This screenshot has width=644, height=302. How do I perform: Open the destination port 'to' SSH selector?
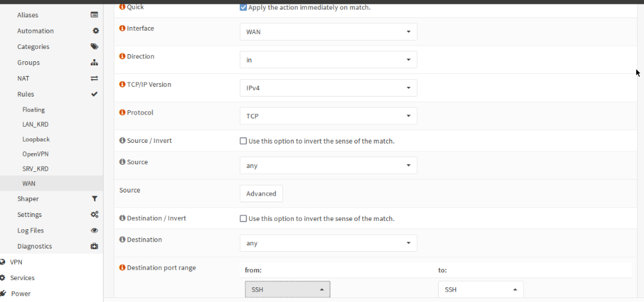481,290
